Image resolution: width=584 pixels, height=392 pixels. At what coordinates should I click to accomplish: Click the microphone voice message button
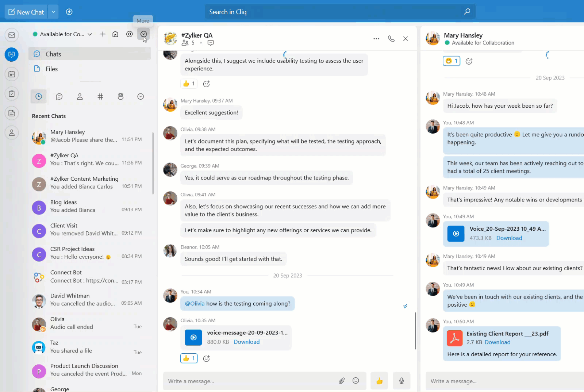pyautogui.click(x=401, y=381)
